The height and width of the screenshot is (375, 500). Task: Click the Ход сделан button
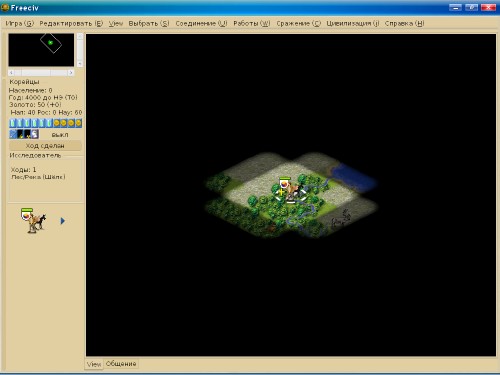(x=45, y=146)
